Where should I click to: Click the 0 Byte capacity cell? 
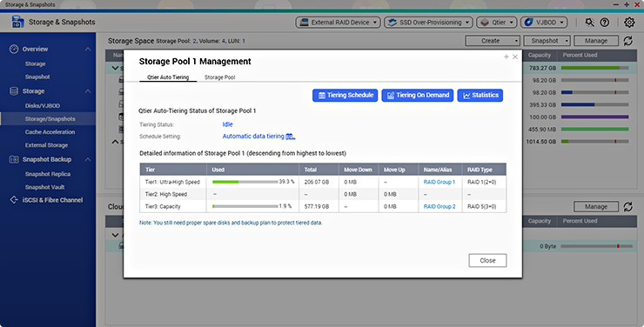point(548,246)
